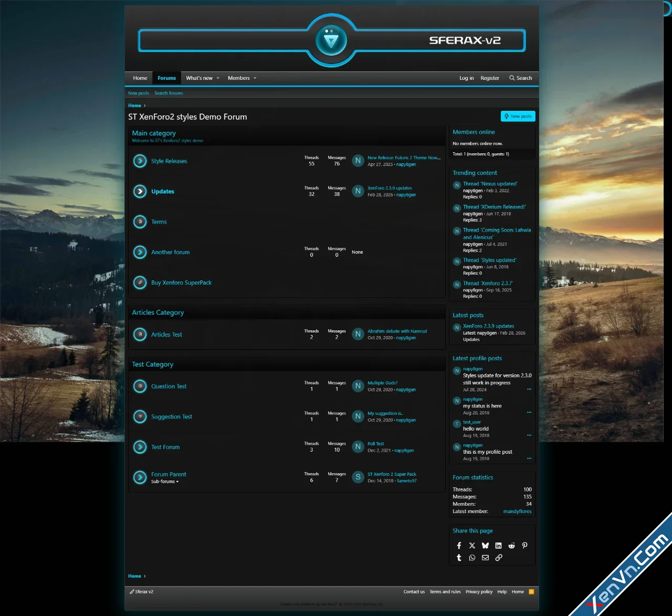
Task: Share the page on Tumblr
Action: click(459, 557)
